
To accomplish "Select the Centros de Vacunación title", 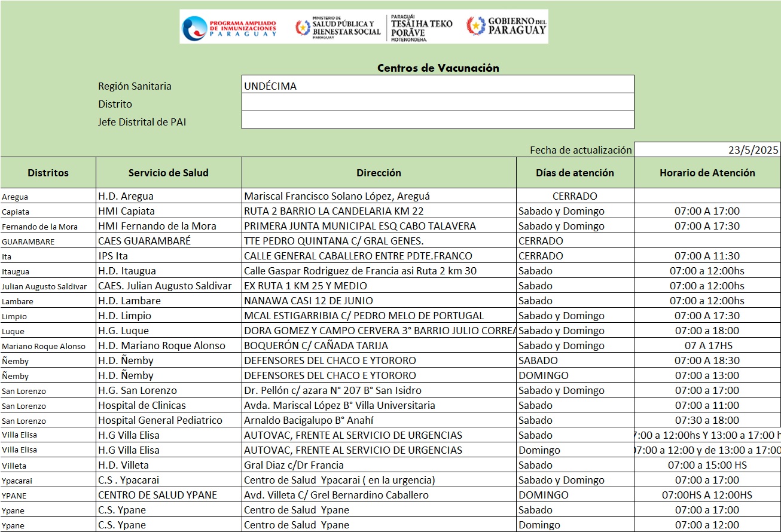I will coord(438,68).
